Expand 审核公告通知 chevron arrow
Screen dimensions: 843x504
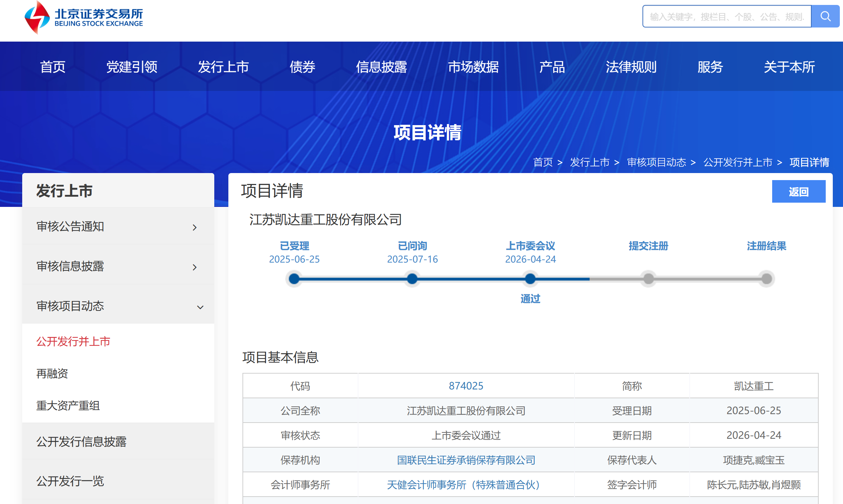point(195,227)
